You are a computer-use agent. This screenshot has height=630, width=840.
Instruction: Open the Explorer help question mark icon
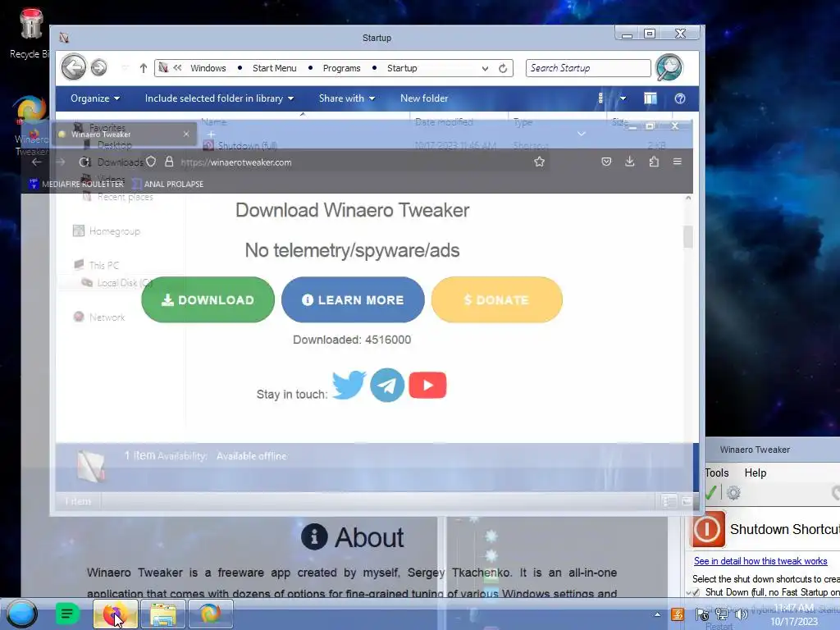tap(680, 98)
